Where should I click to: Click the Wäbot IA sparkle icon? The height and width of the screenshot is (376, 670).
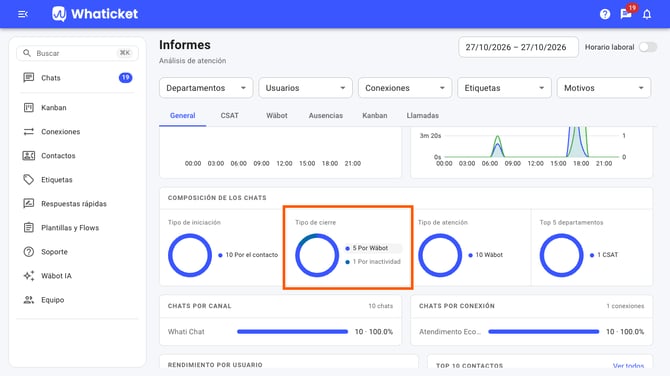[29, 276]
